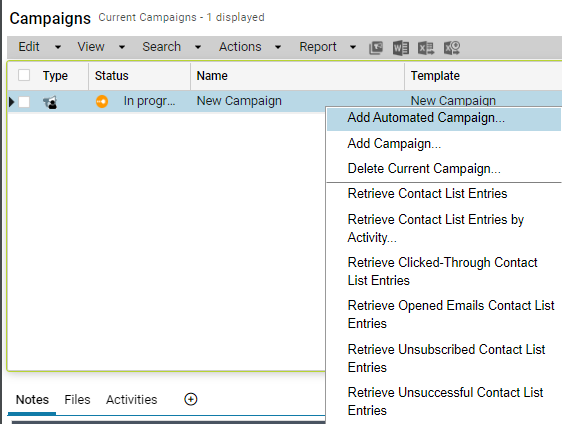Image resolution: width=562 pixels, height=424 pixels.
Task: Open the View dropdown arrow
Action: tap(122, 47)
